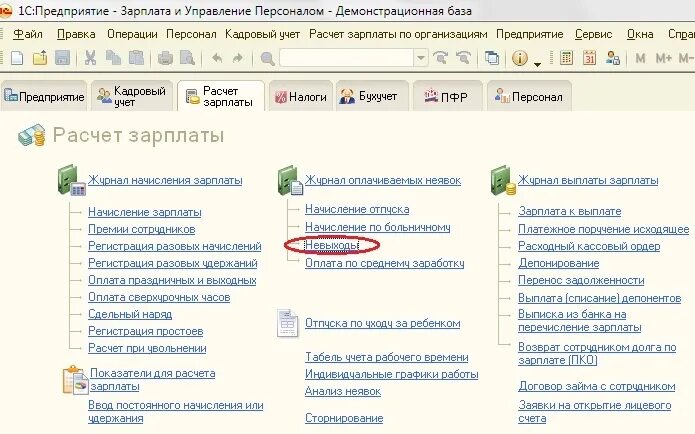Open Расходный кассовый ордер link
695x434 pixels.
pyautogui.click(x=589, y=246)
